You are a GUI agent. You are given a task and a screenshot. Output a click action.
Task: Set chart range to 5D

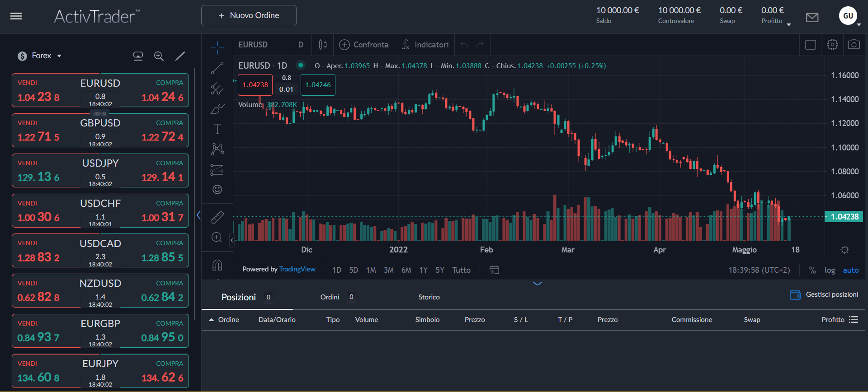354,270
